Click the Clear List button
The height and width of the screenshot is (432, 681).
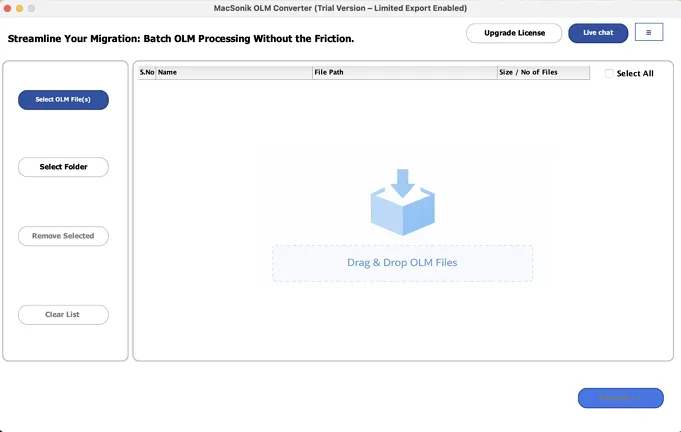tap(63, 314)
